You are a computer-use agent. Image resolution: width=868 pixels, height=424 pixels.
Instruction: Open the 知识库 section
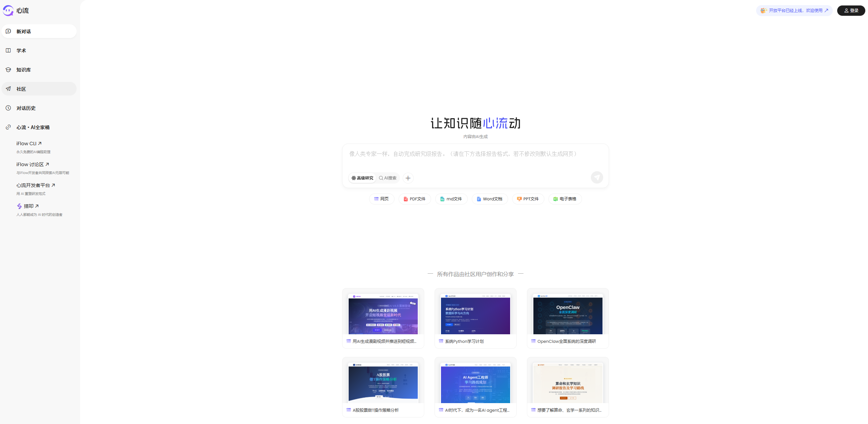pyautogui.click(x=39, y=70)
